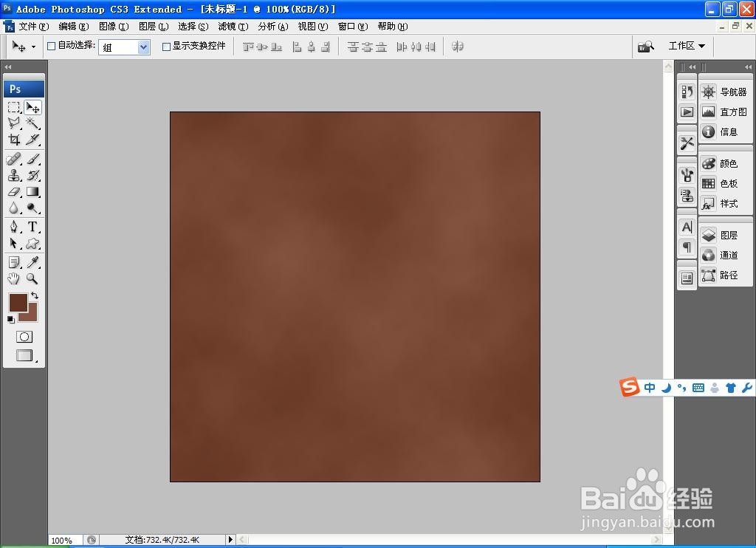756x548 pixels.
Task: Select the Horizontal Type tool
Action: pyautogui.click(x=32, y=227)
